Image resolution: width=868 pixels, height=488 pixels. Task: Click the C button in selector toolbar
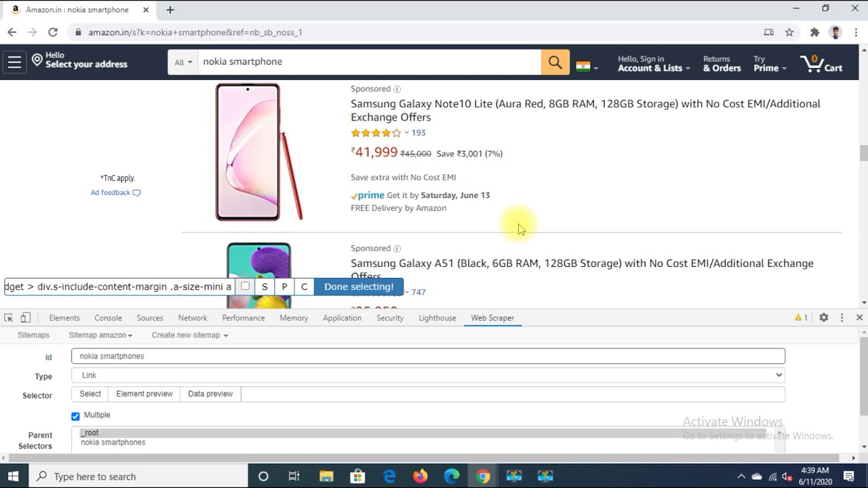(304, 287)
